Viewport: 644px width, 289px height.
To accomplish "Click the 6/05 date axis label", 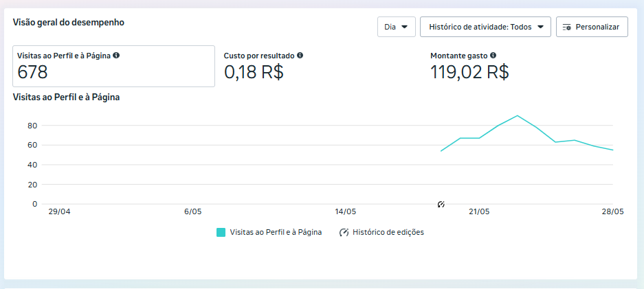I will tap(193, 212).
